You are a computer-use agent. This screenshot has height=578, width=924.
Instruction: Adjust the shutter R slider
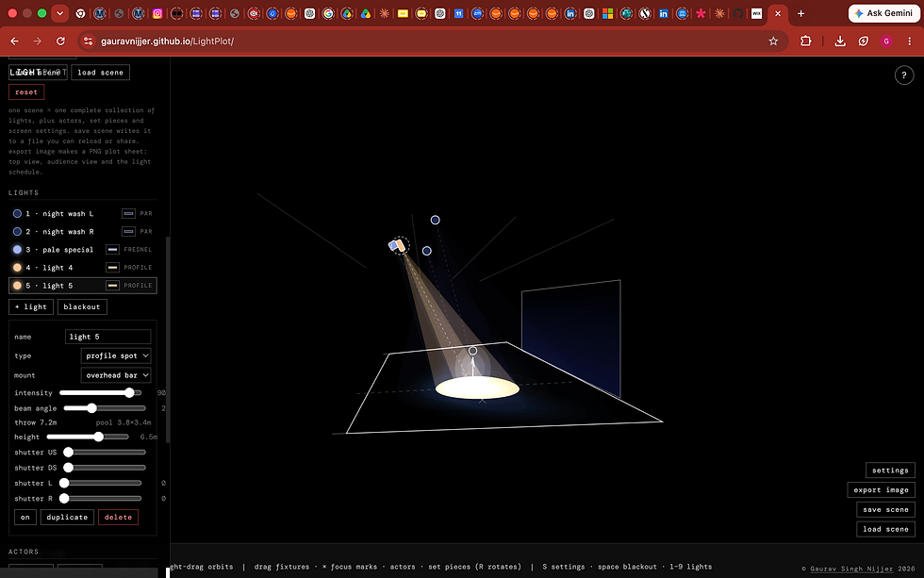[100, 499]
